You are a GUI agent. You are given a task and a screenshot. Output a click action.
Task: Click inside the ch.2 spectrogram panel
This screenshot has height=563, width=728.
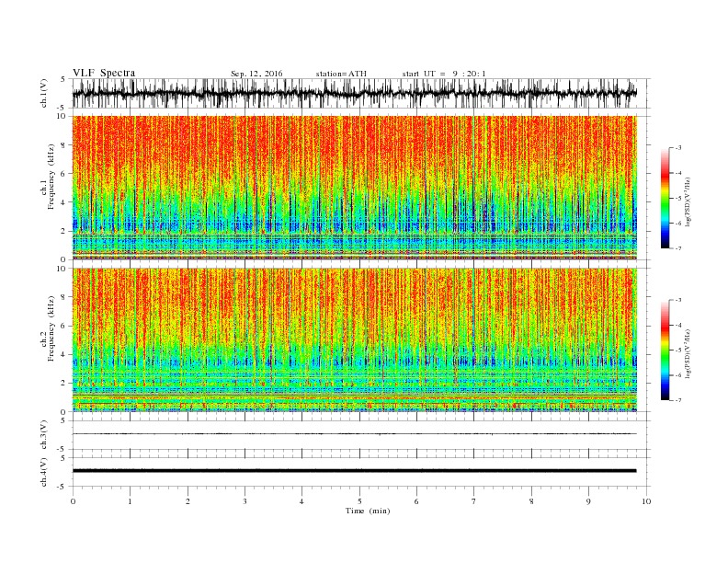point(355,340)
